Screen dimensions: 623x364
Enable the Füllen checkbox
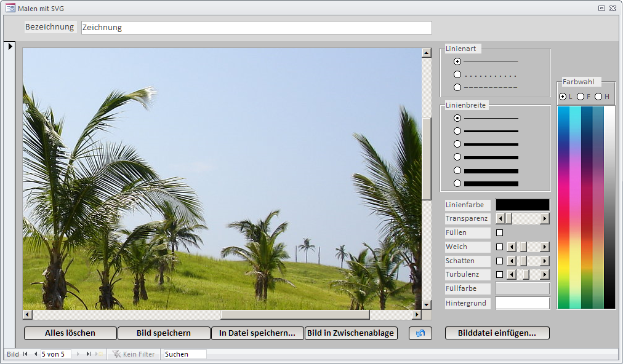click(x=500, y=233)
